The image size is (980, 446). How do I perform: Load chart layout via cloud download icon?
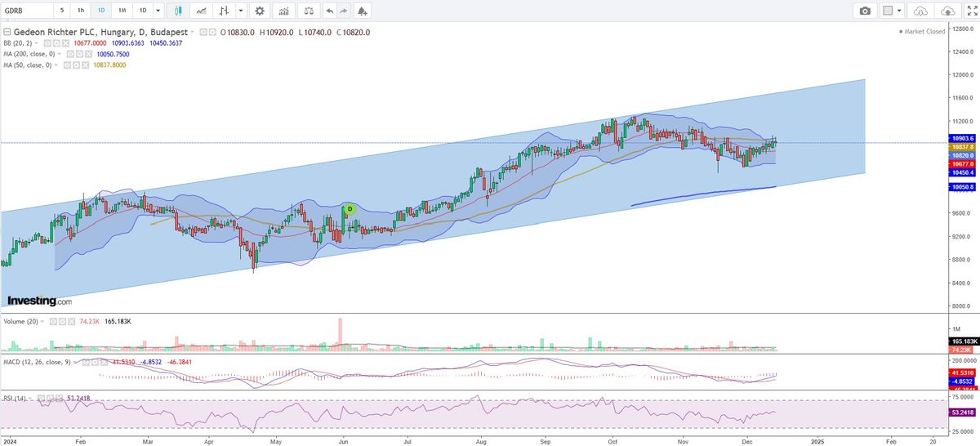(920, 11)
